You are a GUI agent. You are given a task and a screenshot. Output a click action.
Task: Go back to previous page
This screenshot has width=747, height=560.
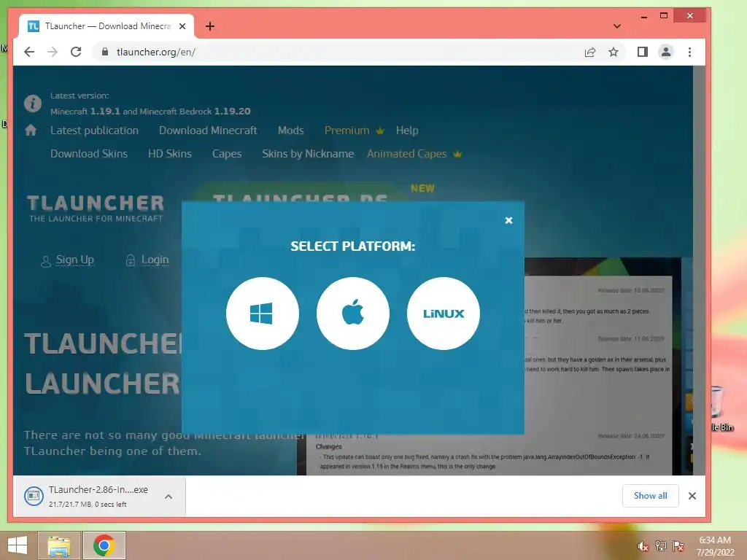(x=29, y=52)
